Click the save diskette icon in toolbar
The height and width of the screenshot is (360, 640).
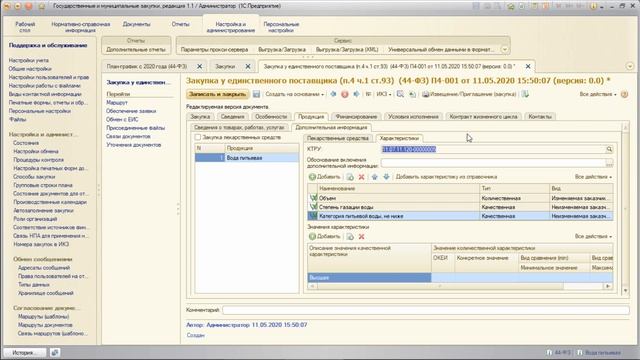(x=256, y=94)
